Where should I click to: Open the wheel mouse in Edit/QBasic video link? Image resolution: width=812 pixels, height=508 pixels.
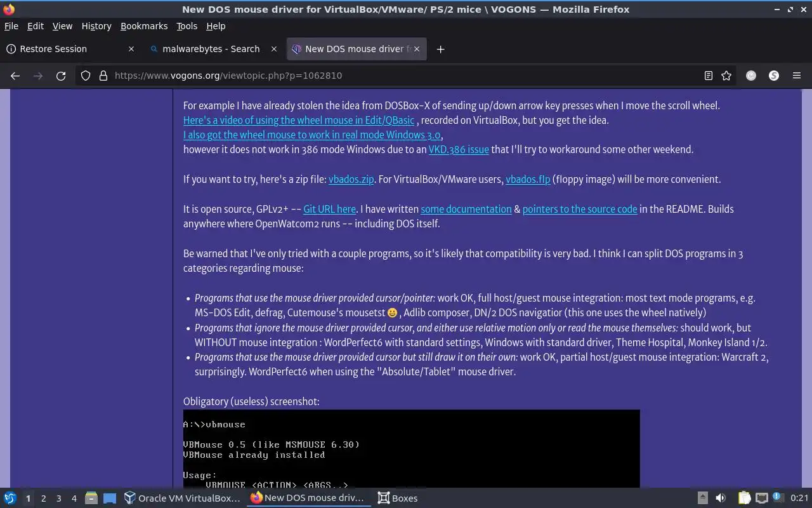[x=299, y=120]
